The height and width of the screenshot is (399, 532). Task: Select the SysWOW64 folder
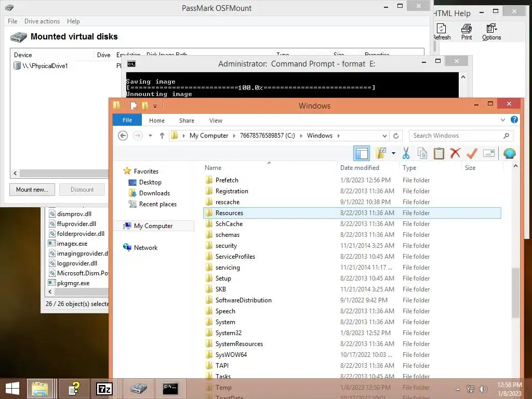pyautogui.click(x=352, y=354)
